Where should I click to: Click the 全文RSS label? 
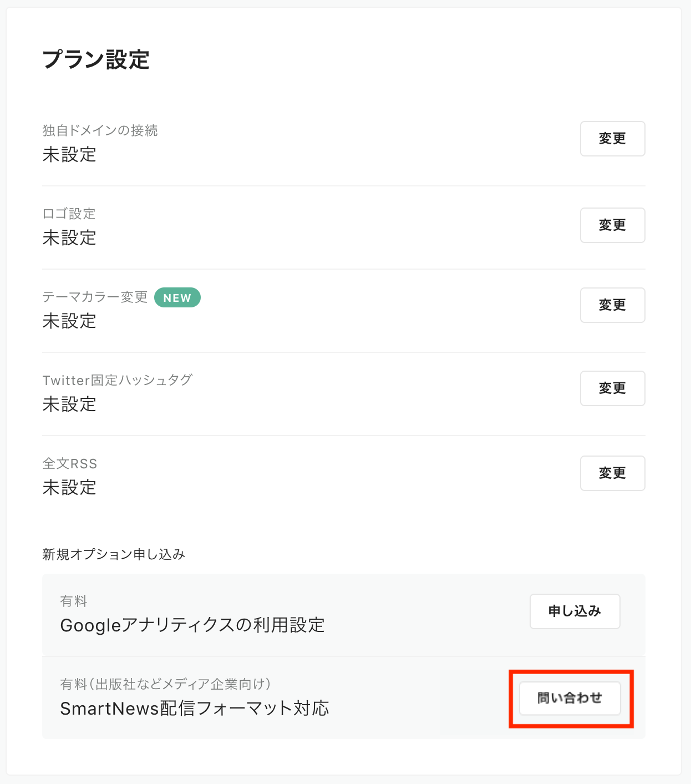tap(70, 463)
